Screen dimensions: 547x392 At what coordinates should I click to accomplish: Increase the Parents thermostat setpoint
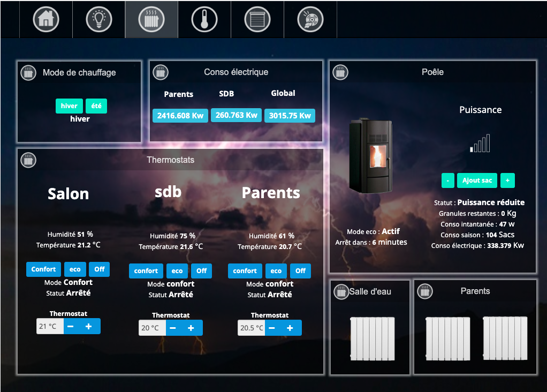[290, 328]
